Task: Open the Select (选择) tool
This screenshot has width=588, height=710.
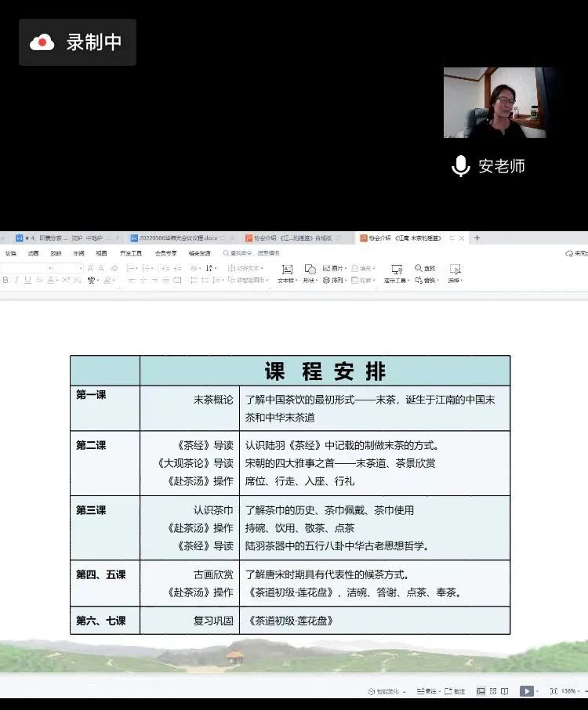Action: [x=455, y=273]
